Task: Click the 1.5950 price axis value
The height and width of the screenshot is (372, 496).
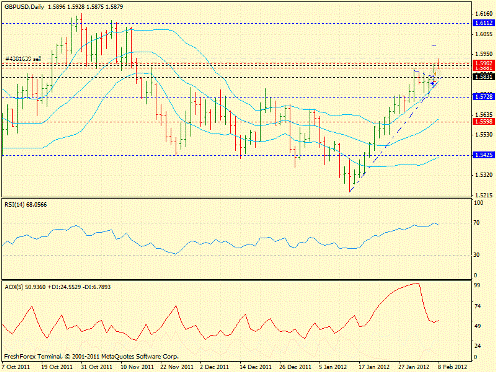Action: tap(484, 54)
